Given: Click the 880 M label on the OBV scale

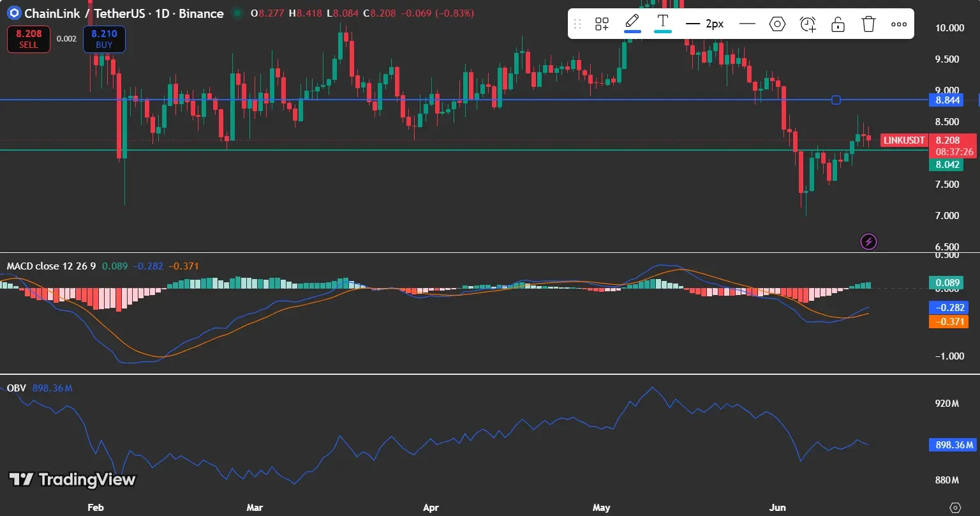Looking at the screenshot, I should (947, 480).
